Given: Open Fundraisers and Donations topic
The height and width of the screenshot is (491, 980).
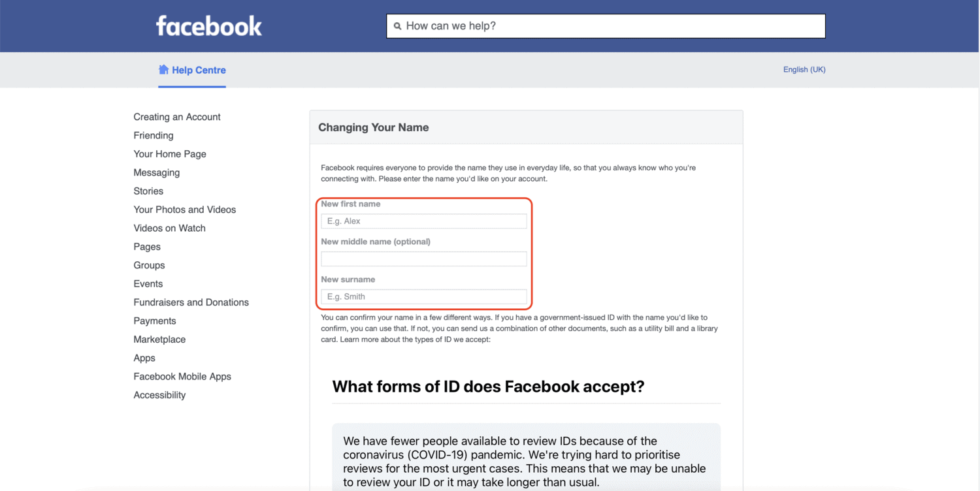Looking at the screenshot, I should point(191,302).
